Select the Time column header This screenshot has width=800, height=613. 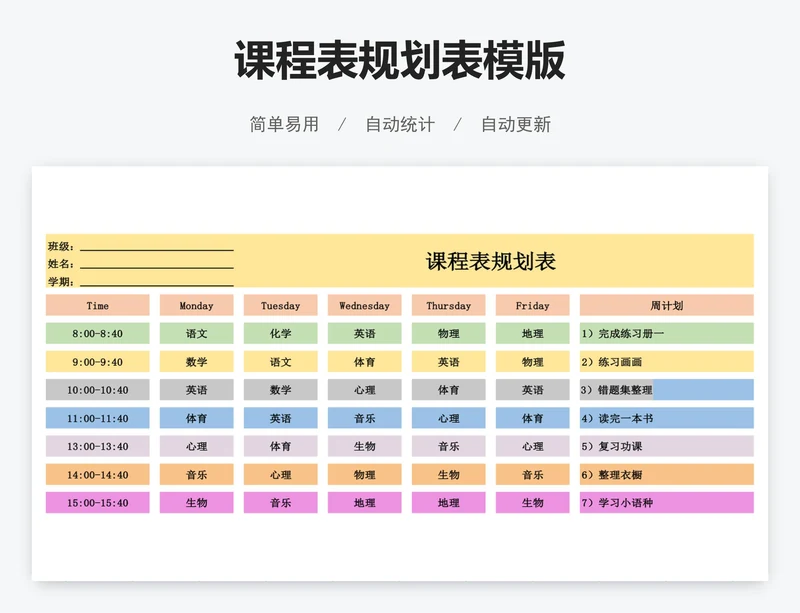[97, 306]
